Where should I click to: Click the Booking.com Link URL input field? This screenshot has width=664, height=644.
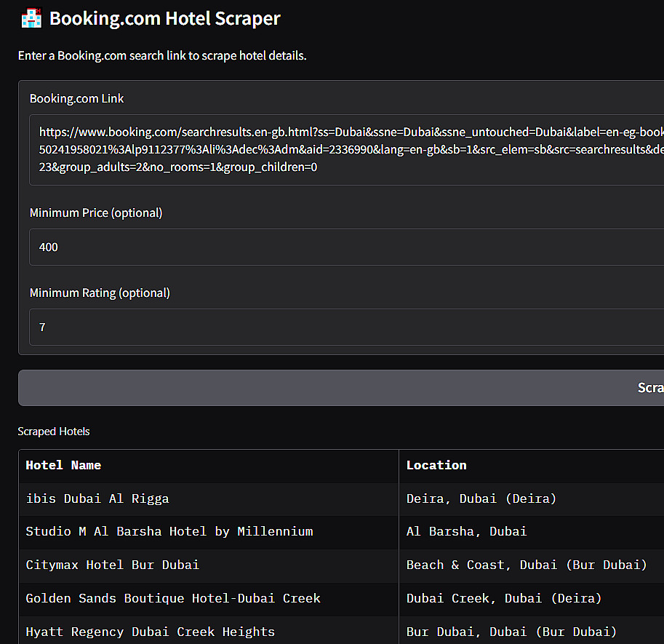tap(346, 150)
